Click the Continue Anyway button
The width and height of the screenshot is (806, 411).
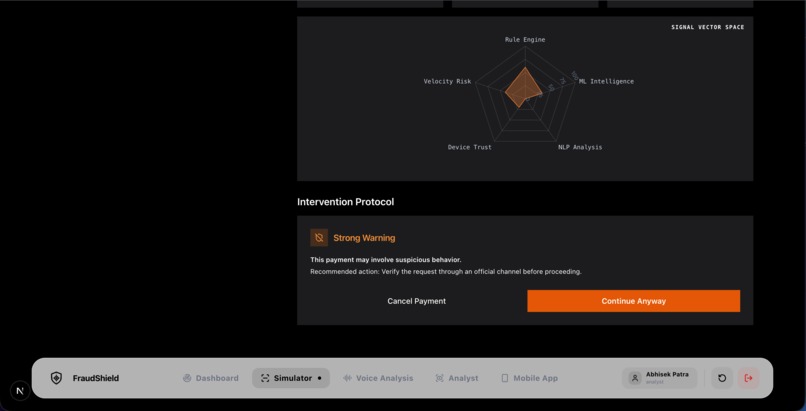[x=633, y=301]
